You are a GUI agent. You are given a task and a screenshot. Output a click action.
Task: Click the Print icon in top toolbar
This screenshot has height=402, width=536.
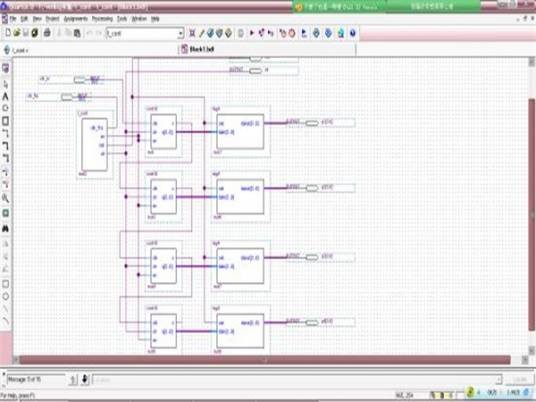47,33
